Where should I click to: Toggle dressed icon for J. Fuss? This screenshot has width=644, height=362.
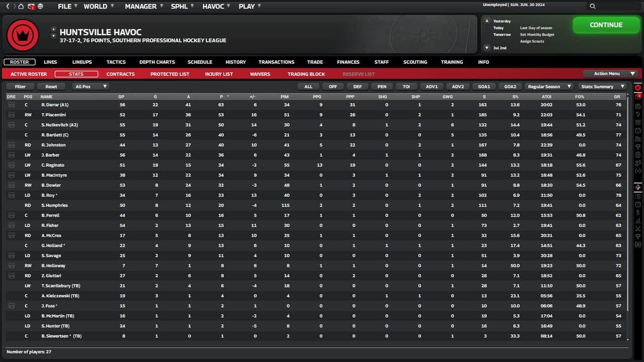click(x=11, y=306)
